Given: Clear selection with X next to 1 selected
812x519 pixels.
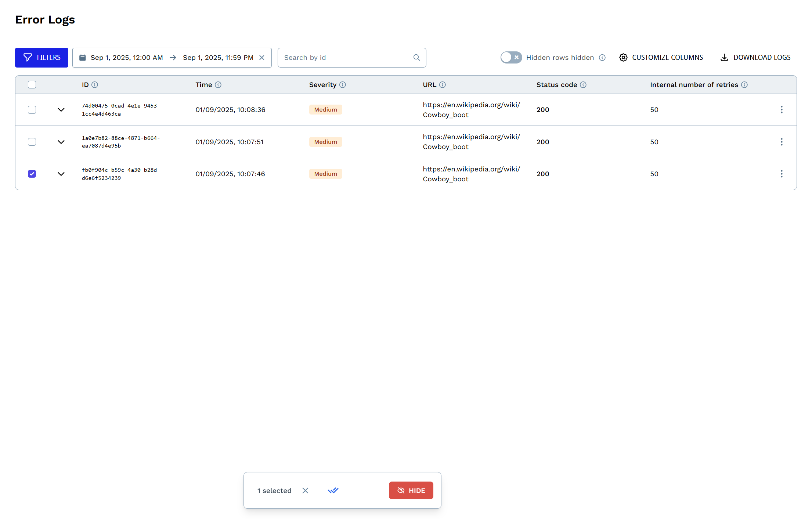Looking at the screenshot, I should tap(305, 490).
